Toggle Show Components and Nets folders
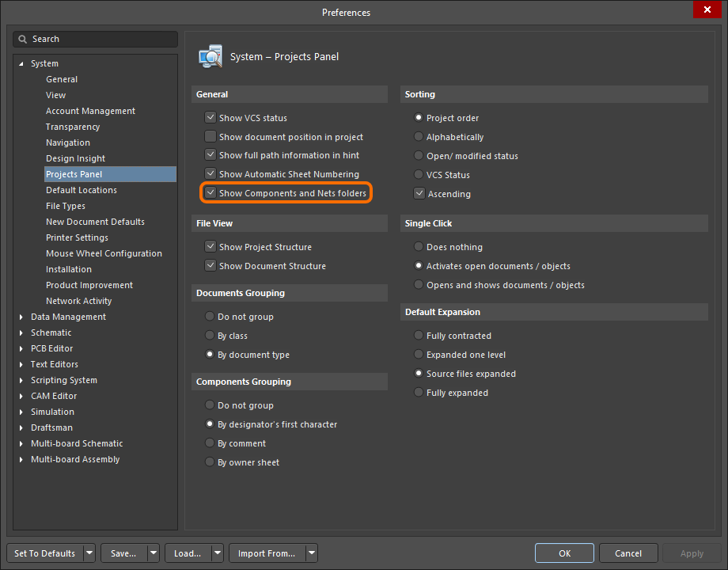 coord(210,193)
